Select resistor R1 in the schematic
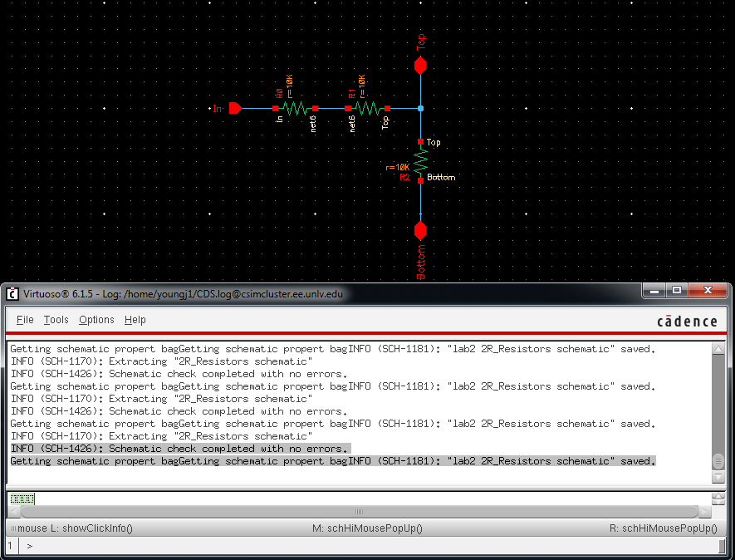 tap(368, 109)
